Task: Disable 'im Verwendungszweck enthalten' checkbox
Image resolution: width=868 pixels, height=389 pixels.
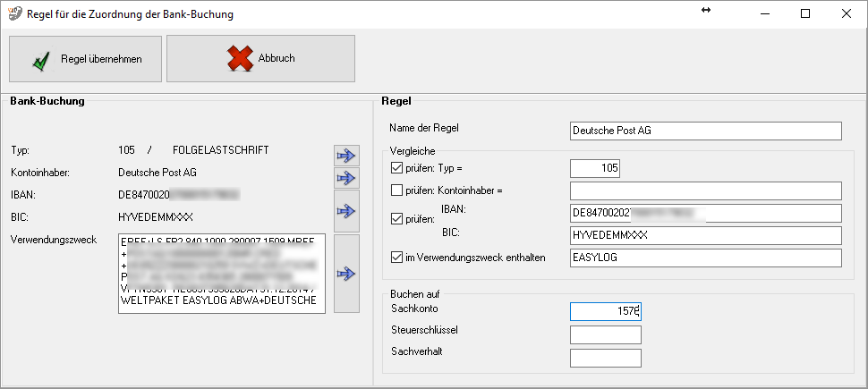Action: pyautogui.click(x=397, y=258)
